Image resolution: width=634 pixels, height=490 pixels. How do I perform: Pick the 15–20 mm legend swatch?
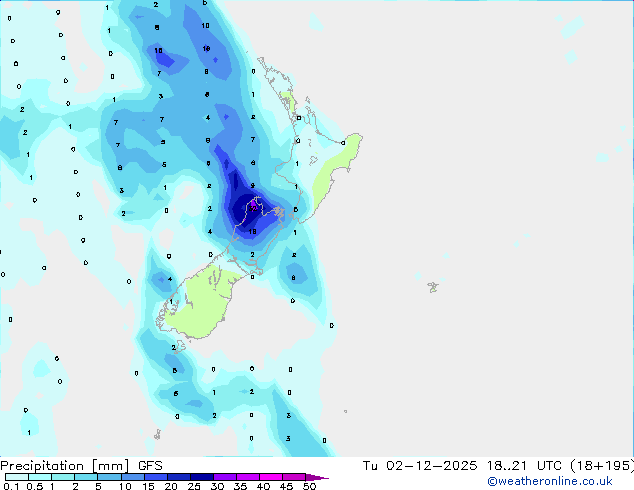pos(155,477)
